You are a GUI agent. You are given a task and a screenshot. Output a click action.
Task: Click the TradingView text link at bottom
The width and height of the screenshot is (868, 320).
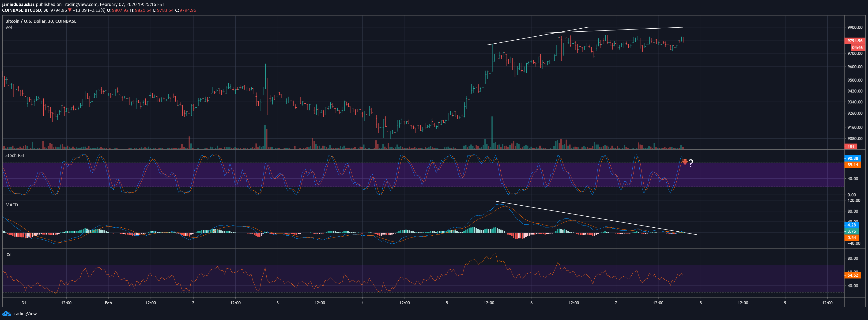click(x=24, y=314)
